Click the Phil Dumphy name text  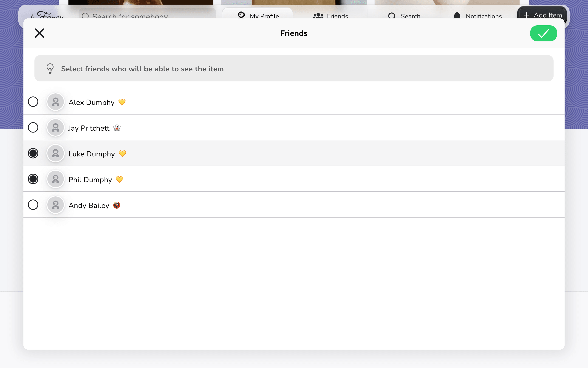90,180
